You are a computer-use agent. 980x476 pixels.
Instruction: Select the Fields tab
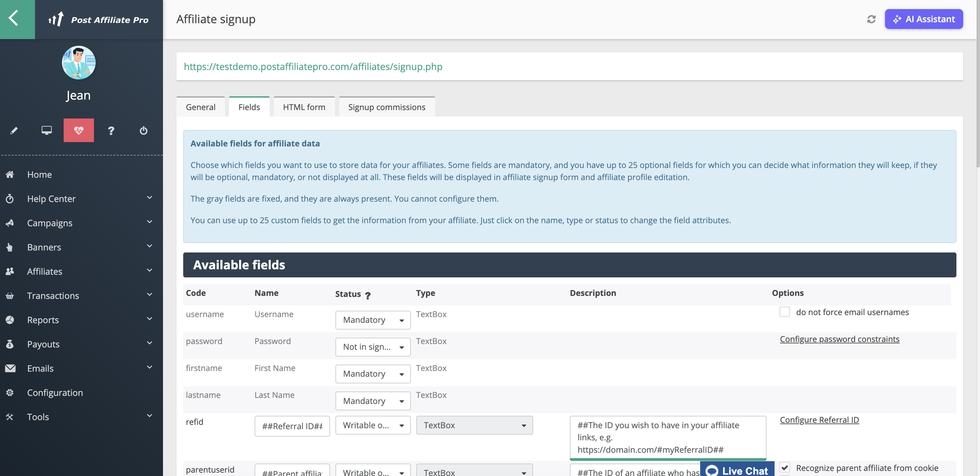[x=249, y=107]
